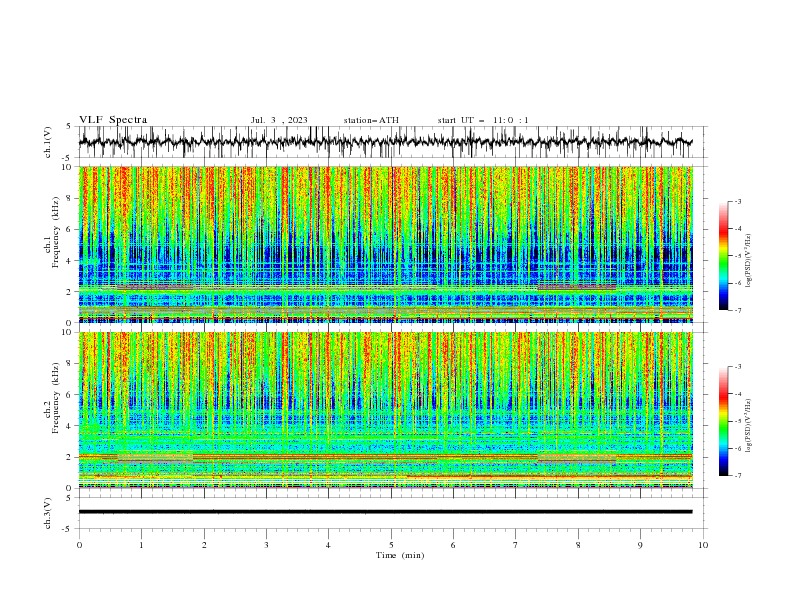Click the "-7" label on ch.1 color bar
792x612 pixels.
pyautogui.click(x=737, y=310)
